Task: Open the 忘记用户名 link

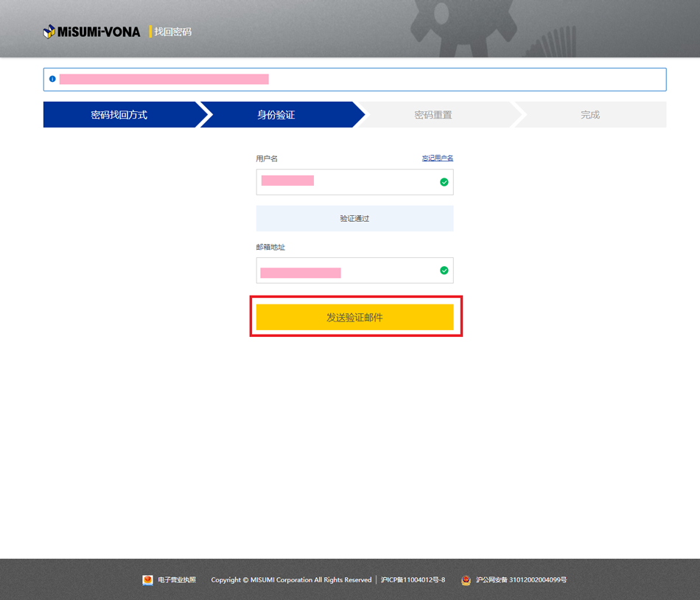Action: [437, 158]
